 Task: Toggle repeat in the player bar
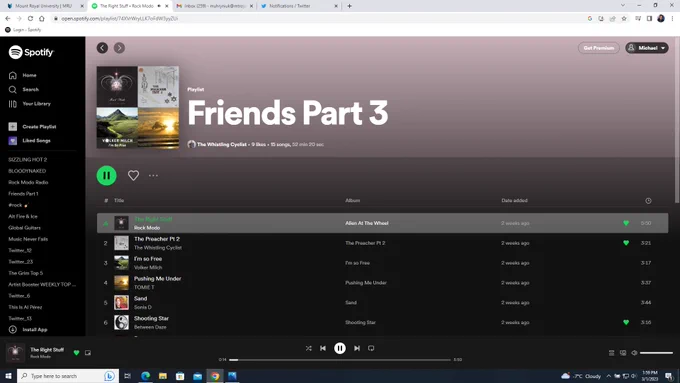pyautogui.click(x=371, y=348)
